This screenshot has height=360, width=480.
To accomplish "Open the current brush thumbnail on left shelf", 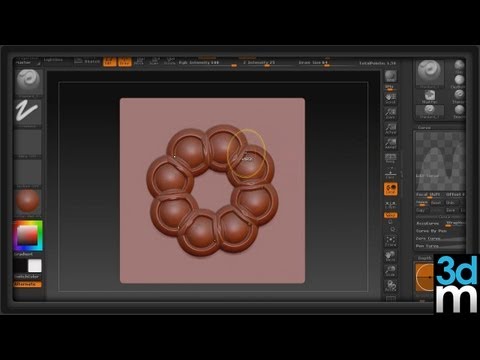I will click(28, 82).
